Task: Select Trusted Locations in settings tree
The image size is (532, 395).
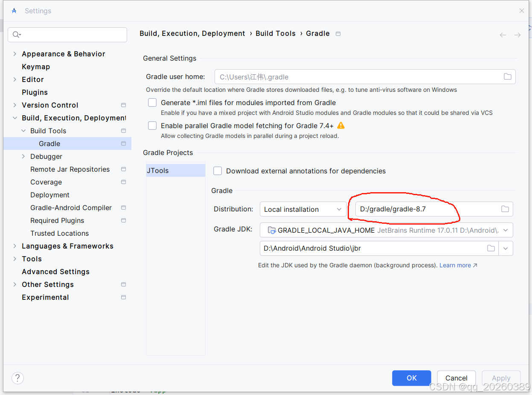Action: (60, 233)
